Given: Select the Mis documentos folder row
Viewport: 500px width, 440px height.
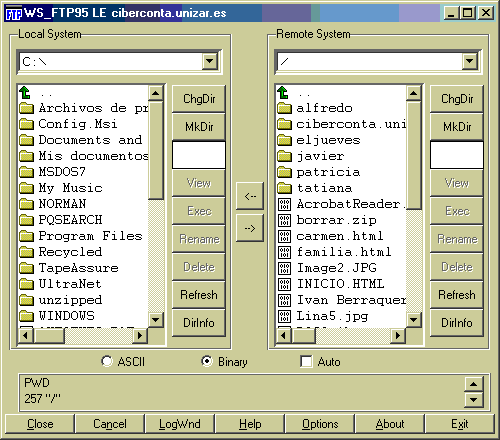Looking at the screenshot, I should click(x=83, y=156).
